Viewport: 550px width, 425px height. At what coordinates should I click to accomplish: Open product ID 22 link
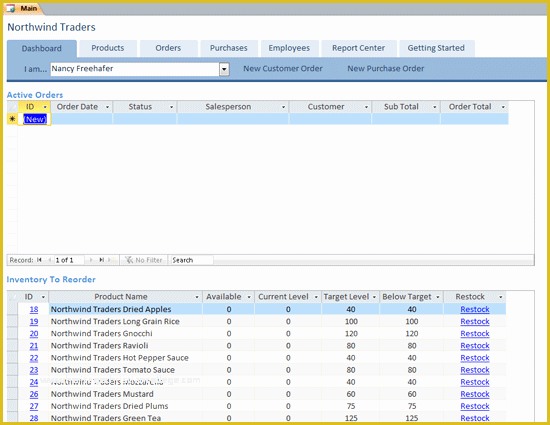34,358
